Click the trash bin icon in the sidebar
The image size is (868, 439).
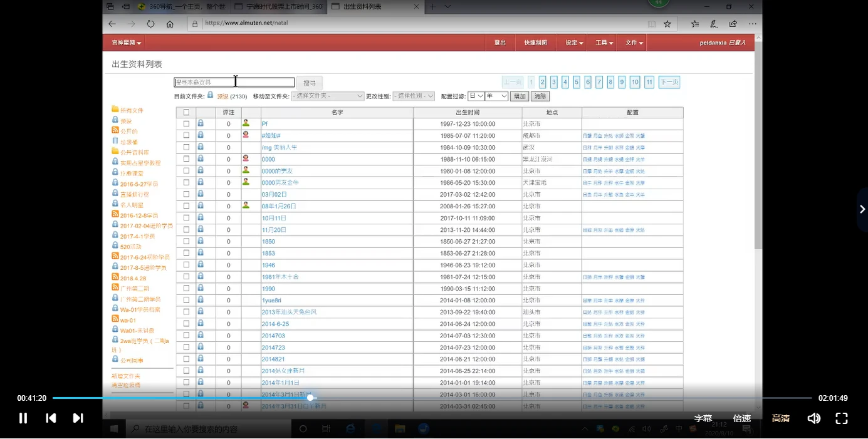pos(115,141)
